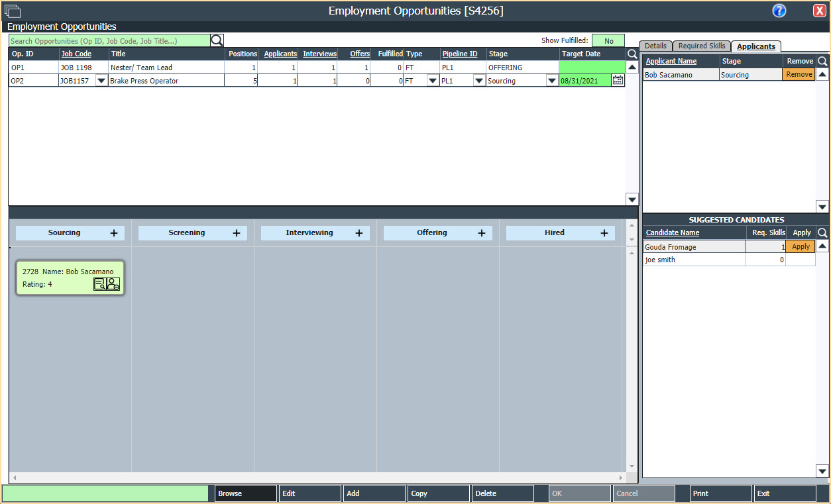This screenshot has height=504, width=831.
Task: Open the calendar picker for OP2 target date
Action: [618, 79]
